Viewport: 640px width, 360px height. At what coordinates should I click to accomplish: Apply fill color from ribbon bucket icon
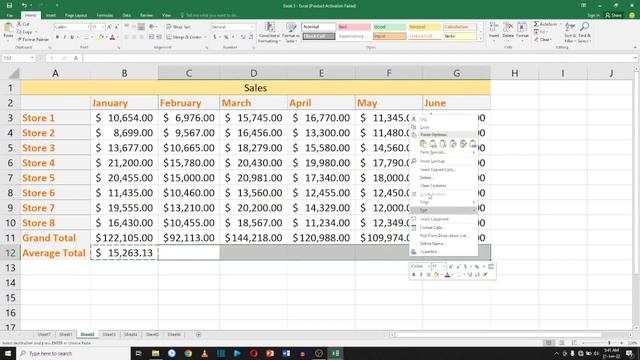(101, 37)
